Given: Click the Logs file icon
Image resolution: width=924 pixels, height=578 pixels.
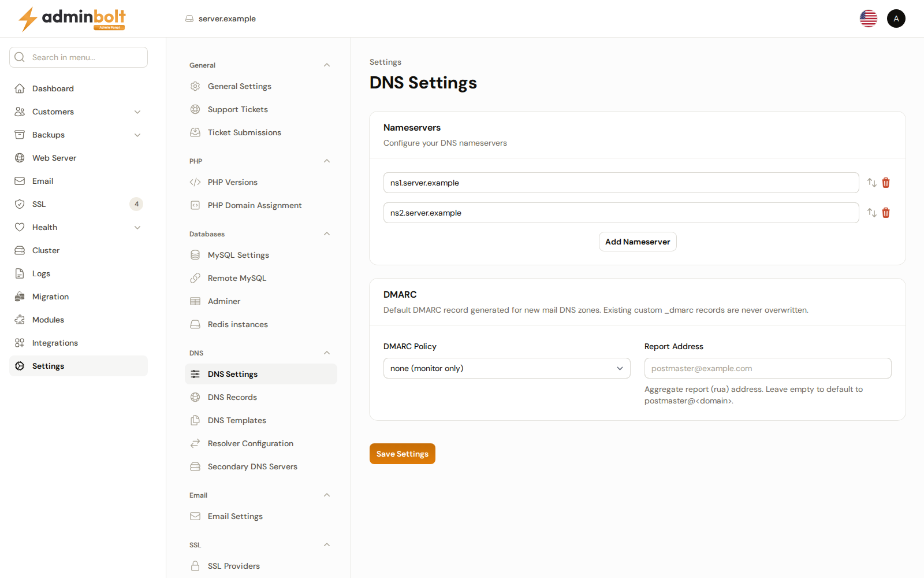Looking at the screenshot, I should point(20,273).
